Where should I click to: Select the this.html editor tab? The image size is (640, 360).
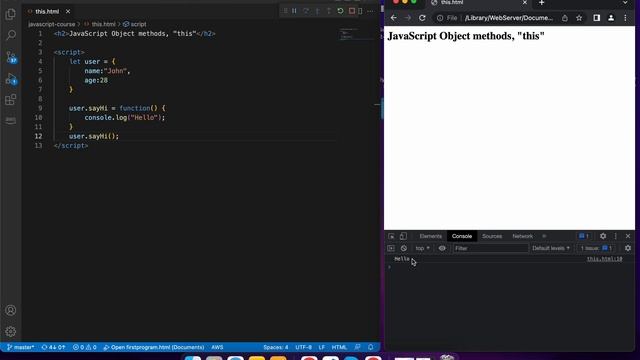(x=47, y=11)
